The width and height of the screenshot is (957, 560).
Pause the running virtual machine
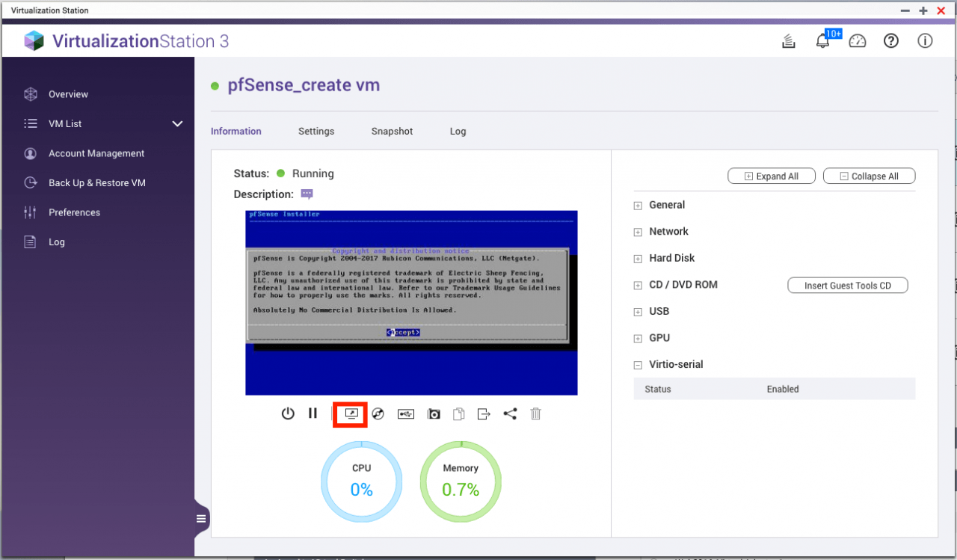pos(313,413)
